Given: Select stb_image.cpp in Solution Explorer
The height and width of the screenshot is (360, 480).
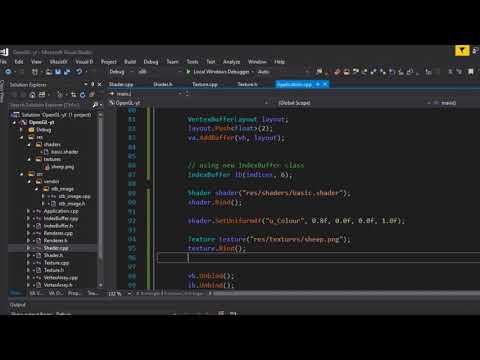Looking at the screenshot, I should tap(74, 196).
